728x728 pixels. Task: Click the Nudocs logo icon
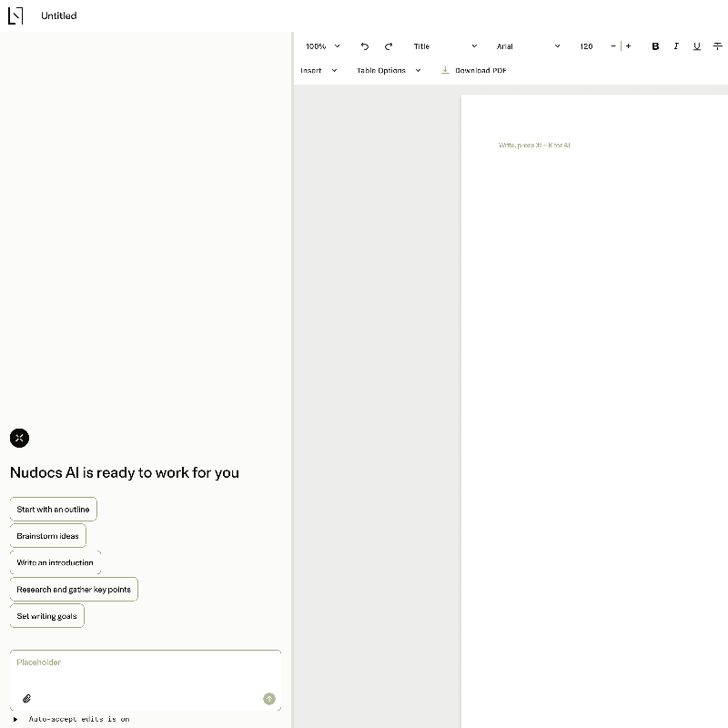pos(15,15)
